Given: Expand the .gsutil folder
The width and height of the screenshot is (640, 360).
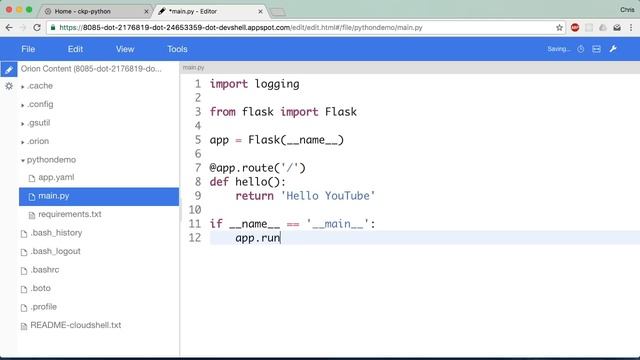Looking at the screenshot, I should [x=23, y=123].
